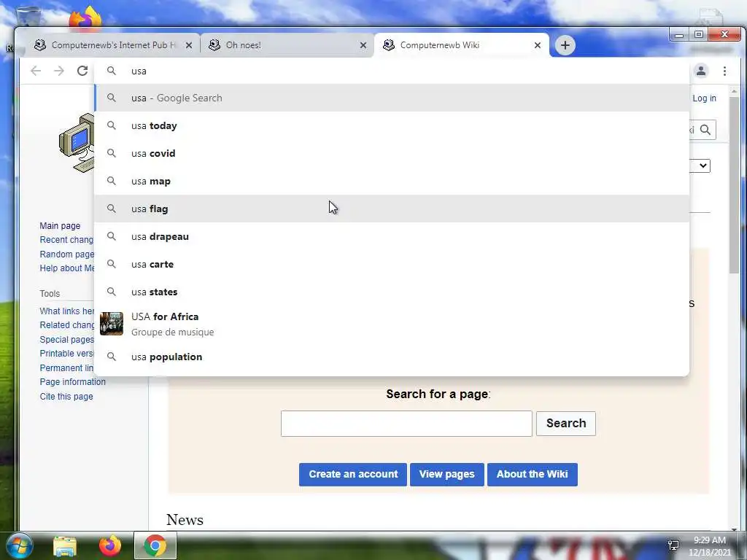Select the Computernewb Wiki tab

coord(461,45)
